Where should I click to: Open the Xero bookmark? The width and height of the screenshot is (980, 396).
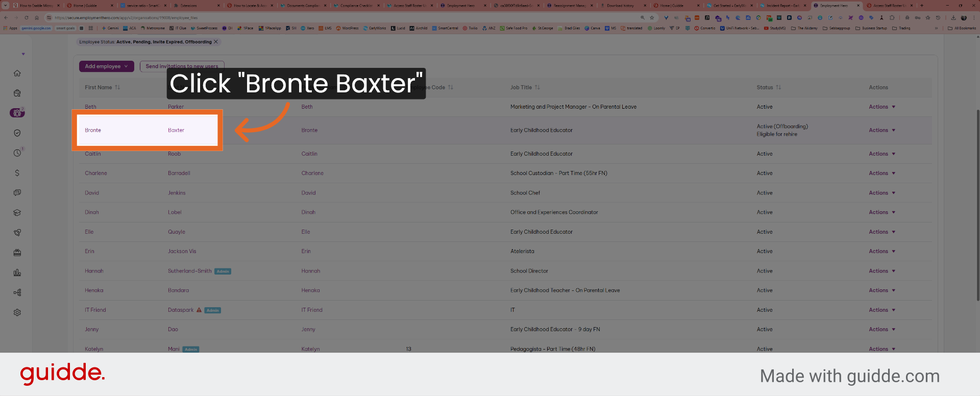coord(307,28)
